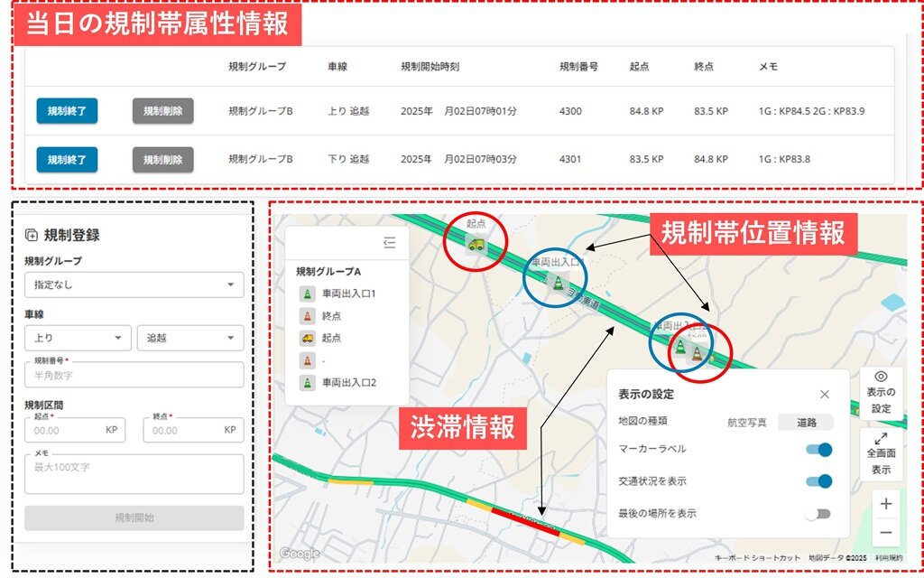Zoom in the map with plus button
This screenshot has height=578, width=924.
pyautogui.click(x=886, y=504)
